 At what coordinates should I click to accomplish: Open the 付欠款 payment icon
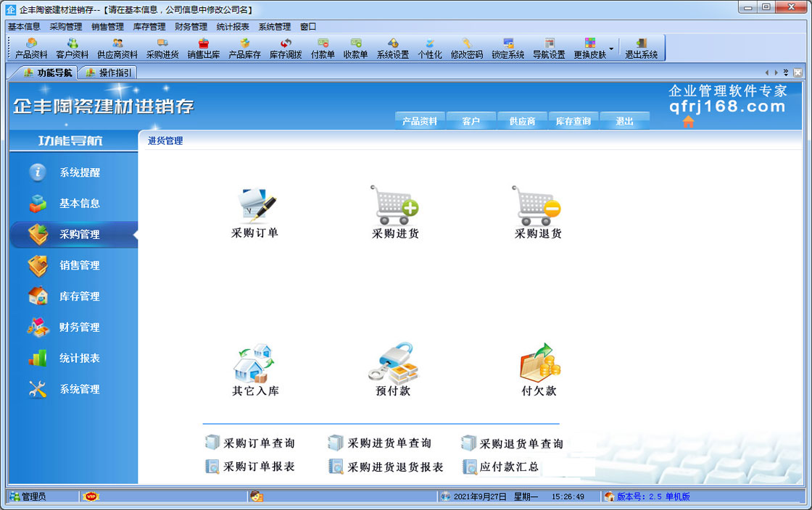[539, 364]
